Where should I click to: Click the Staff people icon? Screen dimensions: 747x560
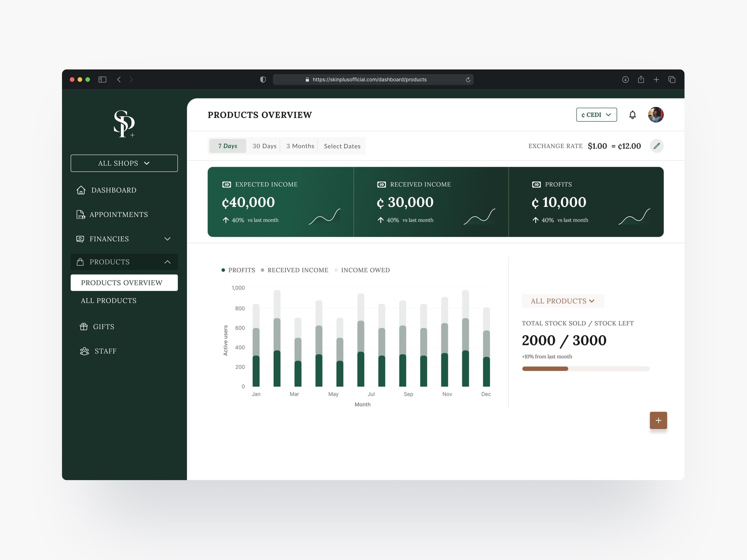(x=84, y=351)
